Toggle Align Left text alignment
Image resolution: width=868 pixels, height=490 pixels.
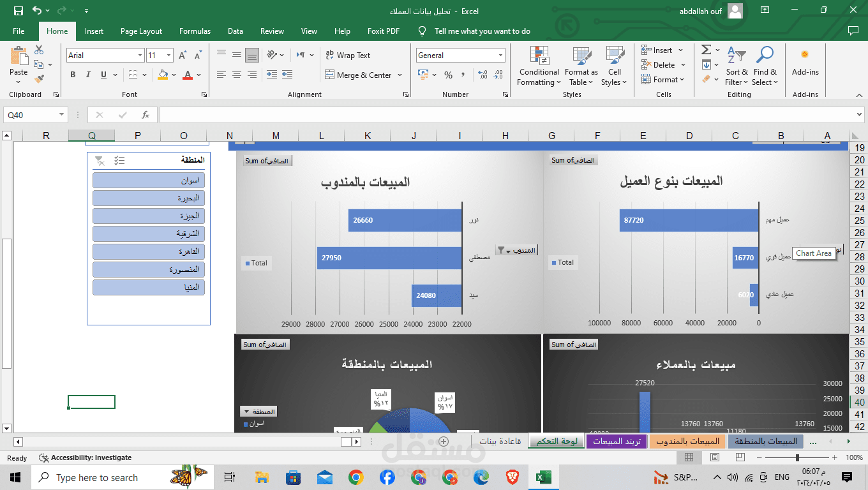[x=221, y=75]
